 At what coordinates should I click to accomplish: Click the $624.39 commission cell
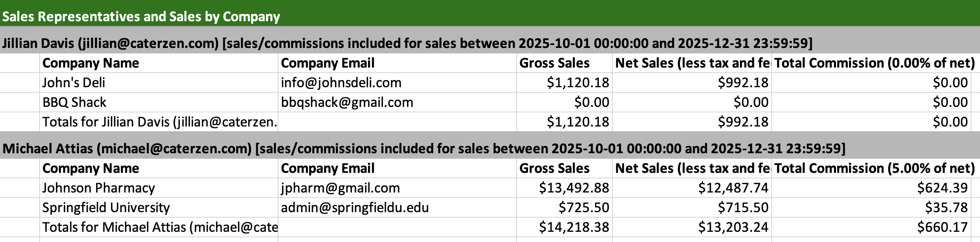tap(942, 188)
